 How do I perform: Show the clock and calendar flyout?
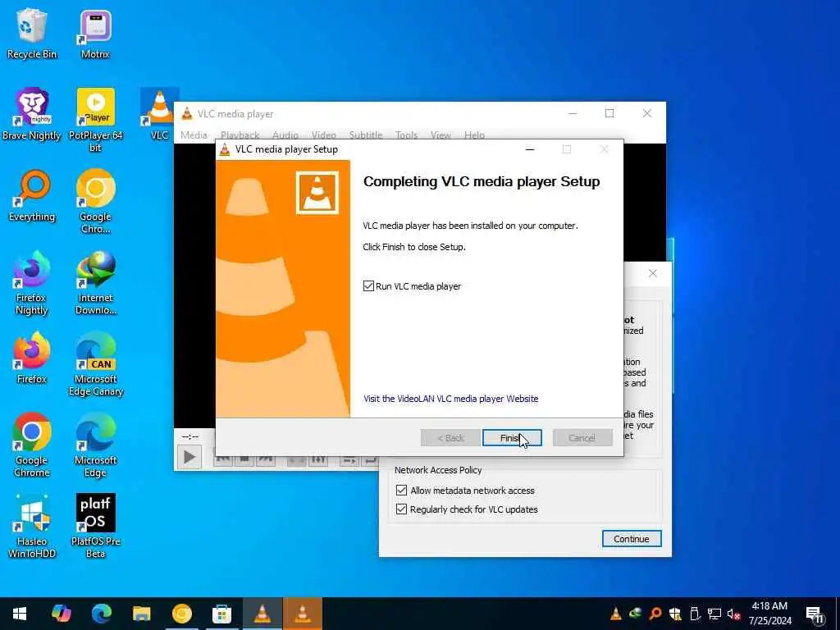coord(769,614)
